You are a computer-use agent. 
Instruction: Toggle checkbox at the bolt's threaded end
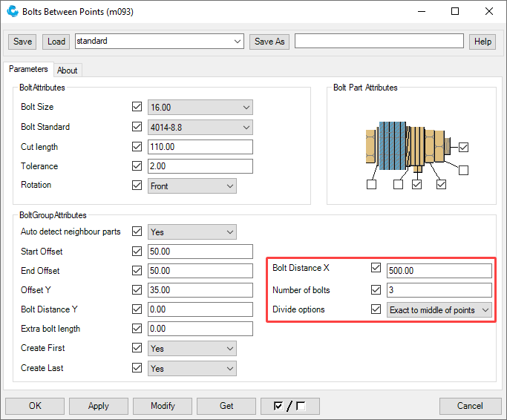[463, 147]
